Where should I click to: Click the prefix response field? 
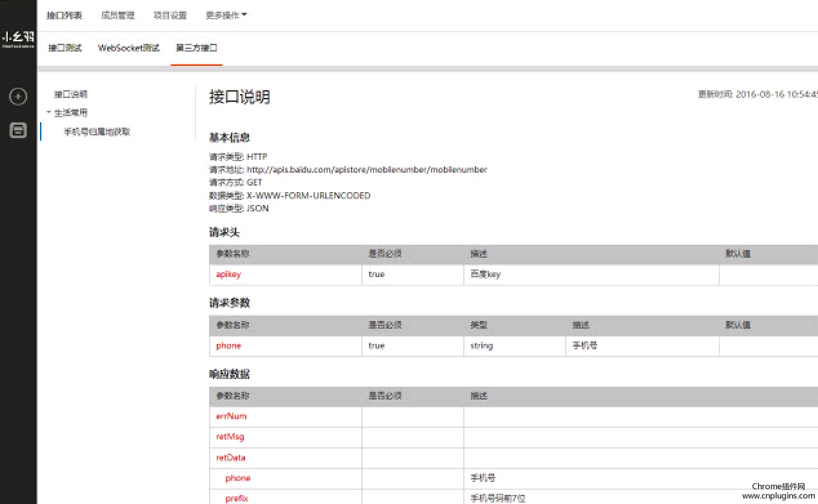point(236,498)
